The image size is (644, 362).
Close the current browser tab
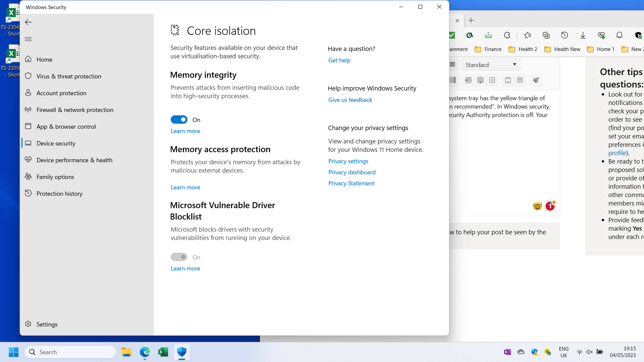click(457, 20)
